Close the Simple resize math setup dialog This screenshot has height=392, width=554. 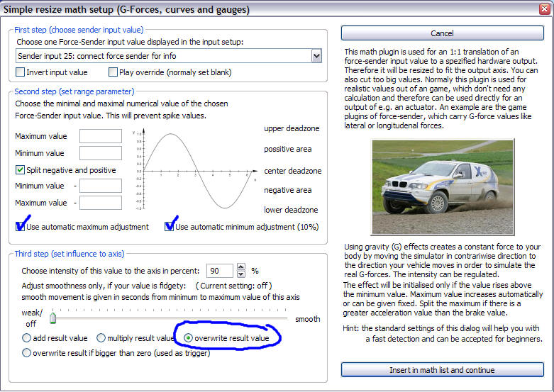tap(545, 9)
